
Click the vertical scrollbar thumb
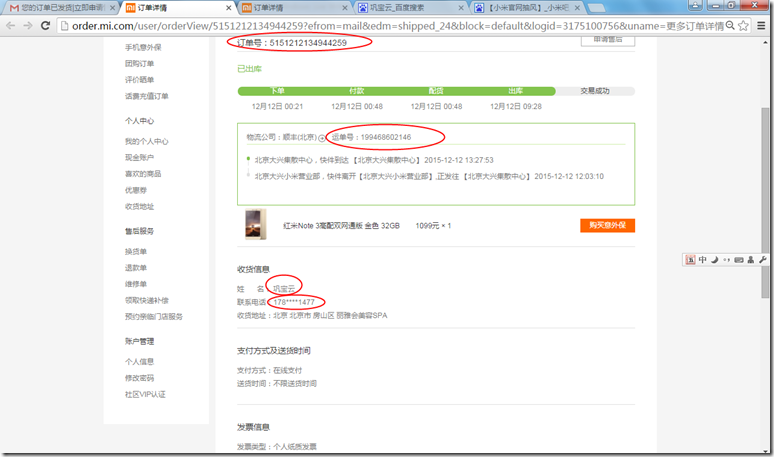(x=765, y=202)
